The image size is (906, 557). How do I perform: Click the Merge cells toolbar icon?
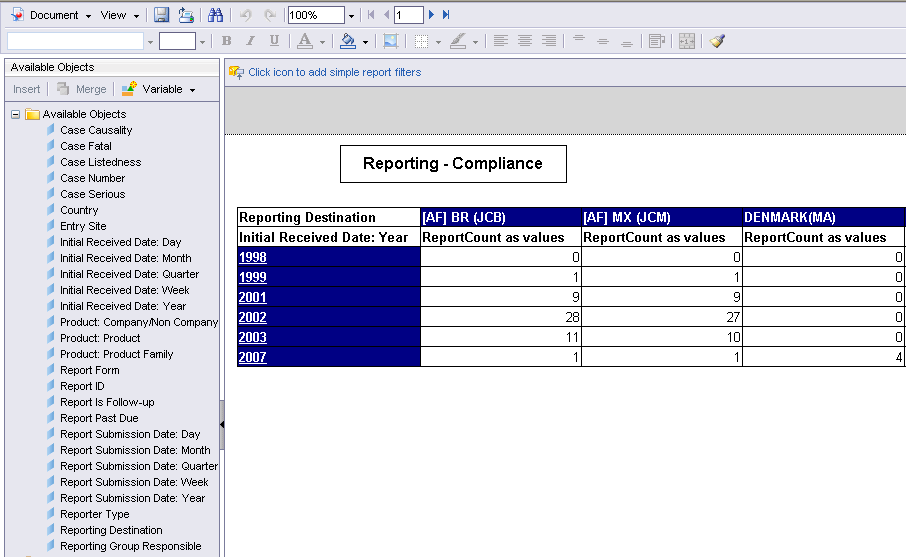pyautogui.click(x=686, y=41)
